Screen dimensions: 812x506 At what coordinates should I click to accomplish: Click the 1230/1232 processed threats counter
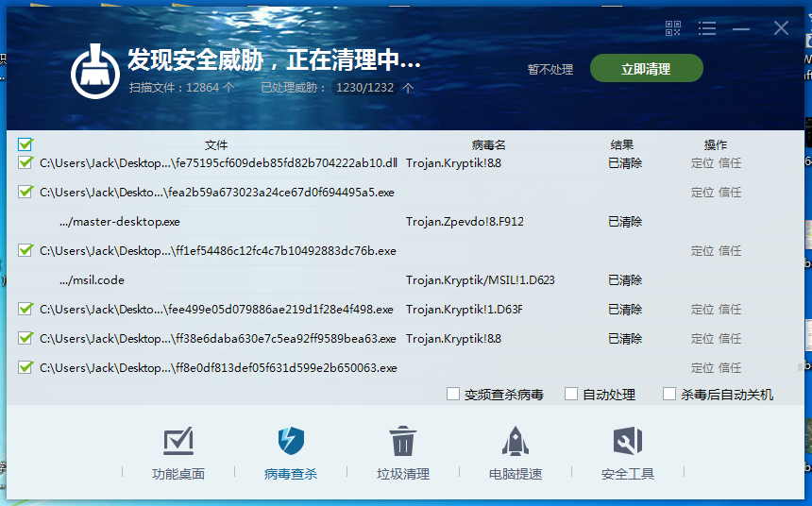point(365,88)
